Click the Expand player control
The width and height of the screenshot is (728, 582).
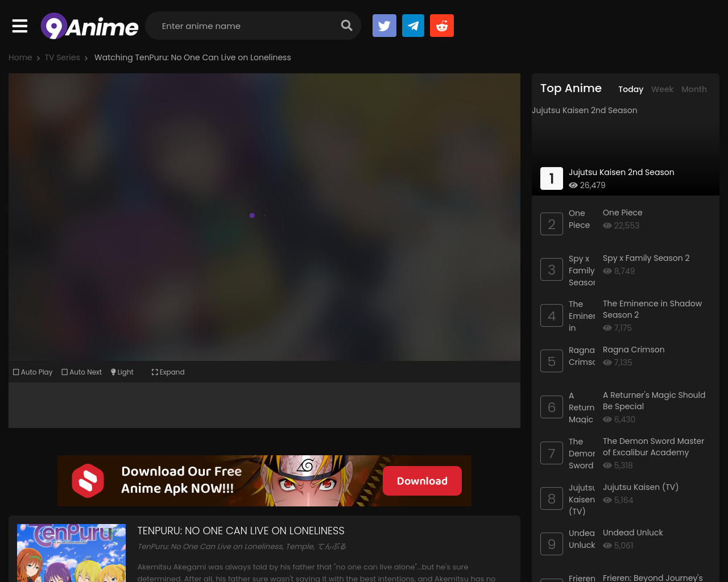(x=168, y=372)
